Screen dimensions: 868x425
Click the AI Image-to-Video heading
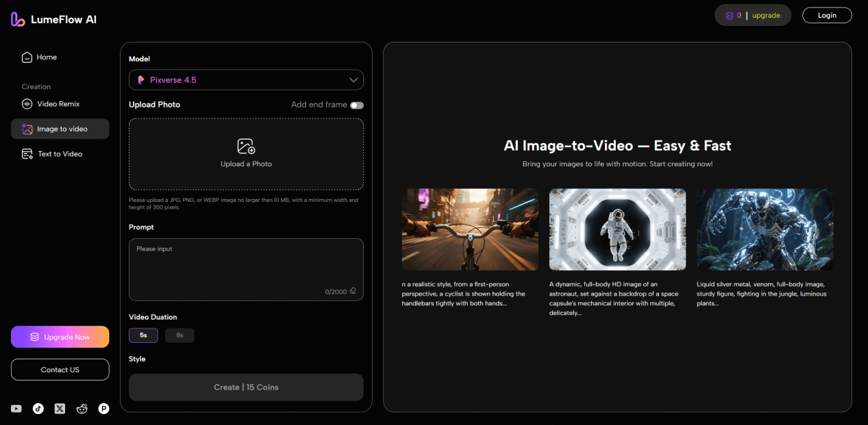point(617,146)
